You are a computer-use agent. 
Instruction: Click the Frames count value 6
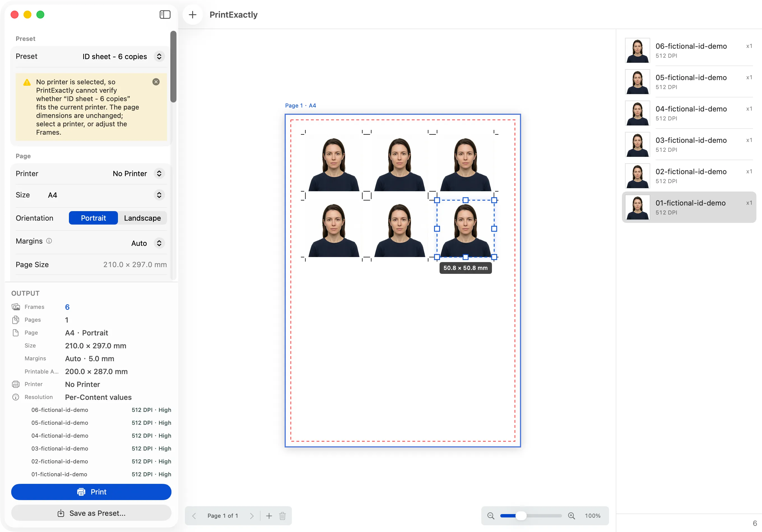(67, 307)
